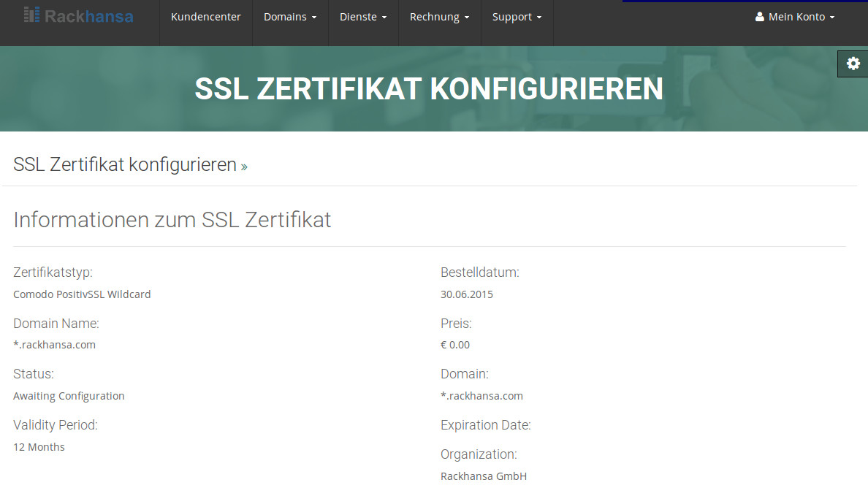Click the double-chevron after the breadcrumb title

pyautogui.click(x=244, y=167)
